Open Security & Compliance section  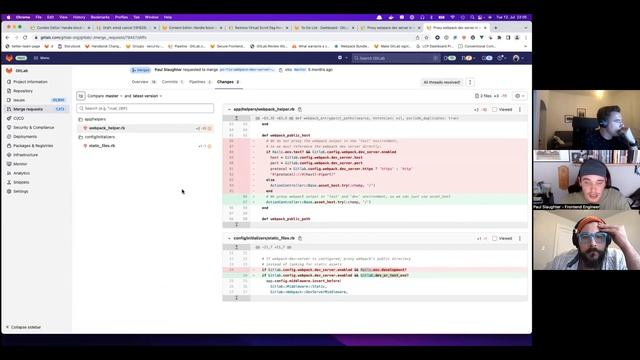point(33,127)
